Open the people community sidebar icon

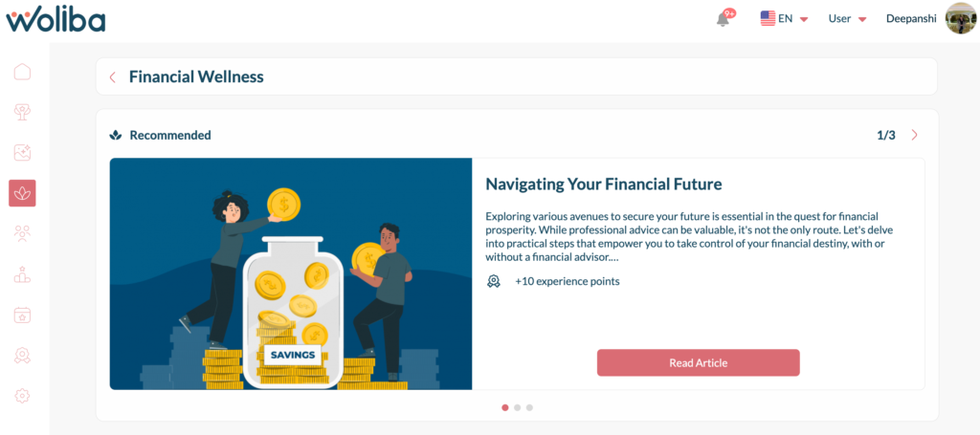[22, 232]
